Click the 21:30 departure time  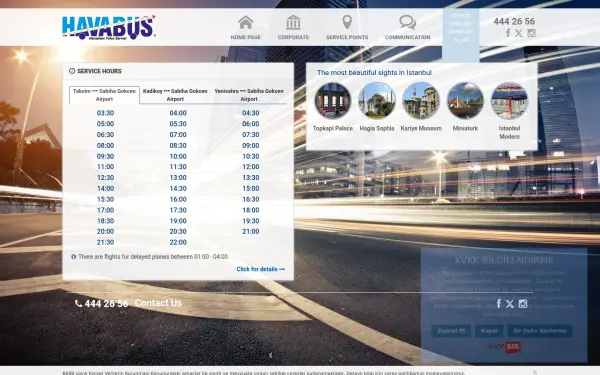[x=105, y=242]
